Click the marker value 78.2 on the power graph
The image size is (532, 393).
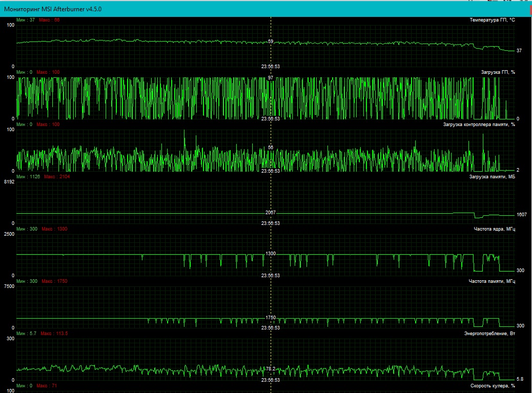pyautogui.click(x=271, y=368)
